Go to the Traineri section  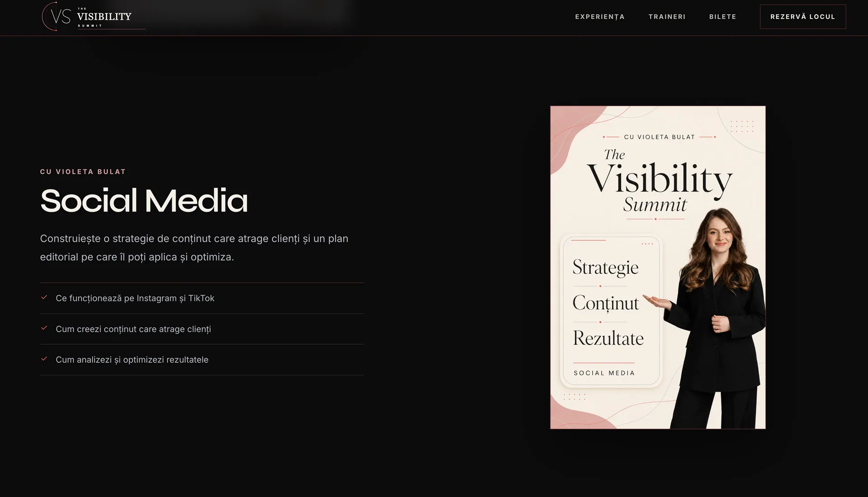click(x=667, y=17)
